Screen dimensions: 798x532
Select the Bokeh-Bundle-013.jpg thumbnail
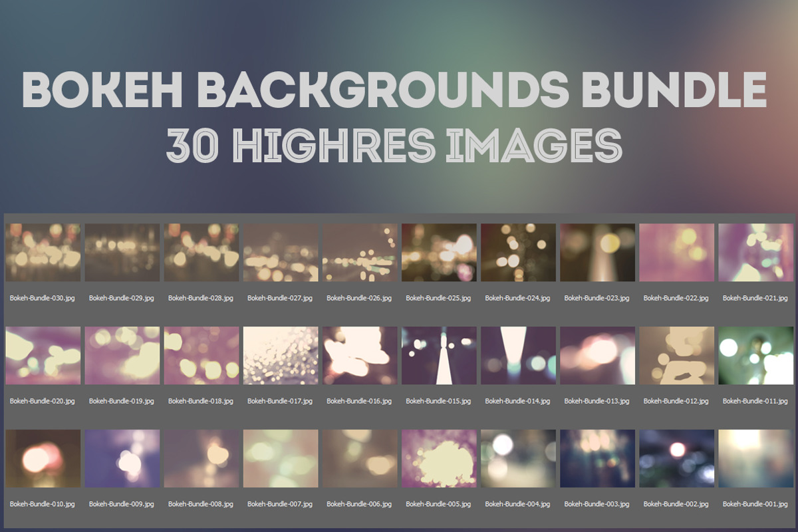tap(597, 356)
